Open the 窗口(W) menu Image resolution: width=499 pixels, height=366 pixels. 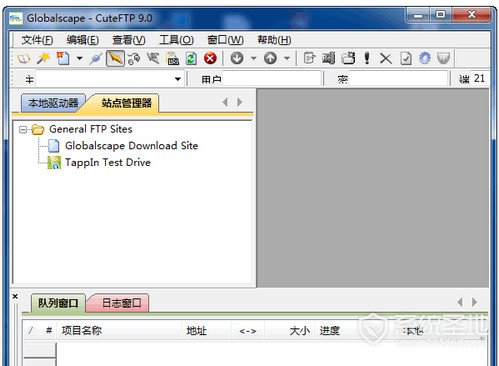(225, 40)
